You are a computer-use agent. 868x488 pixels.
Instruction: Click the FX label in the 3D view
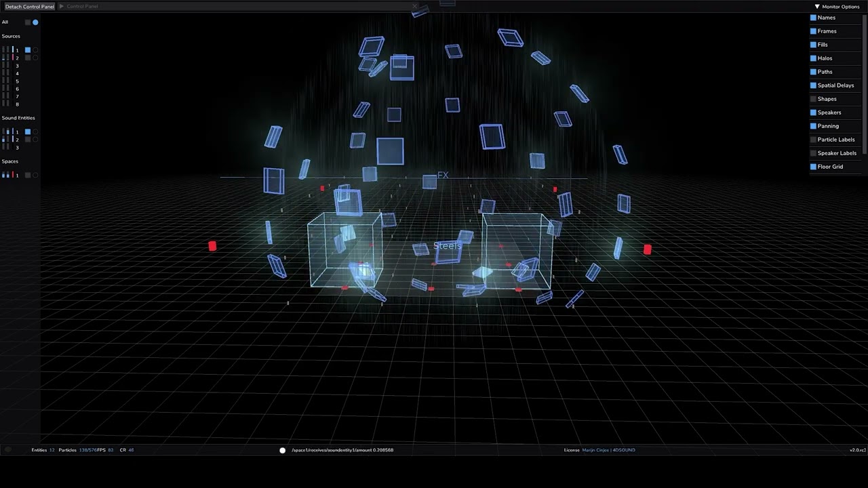tap(443, 175)
